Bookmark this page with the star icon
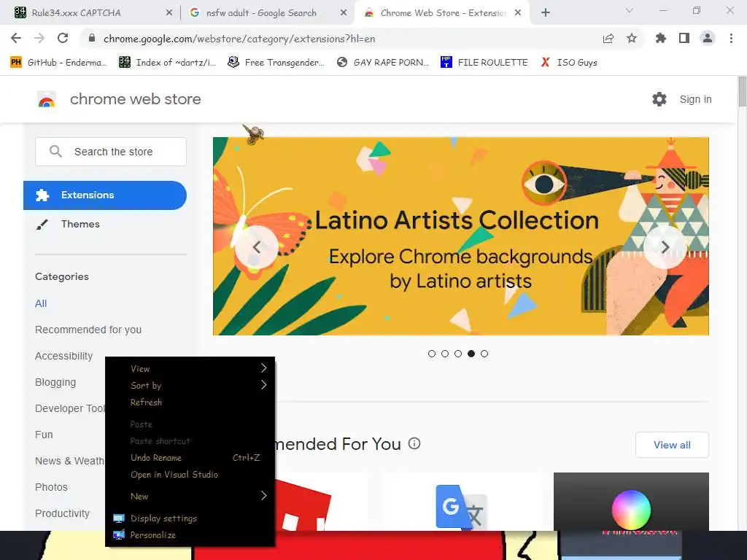The image size is (747, 560). (x=632, y=38)
